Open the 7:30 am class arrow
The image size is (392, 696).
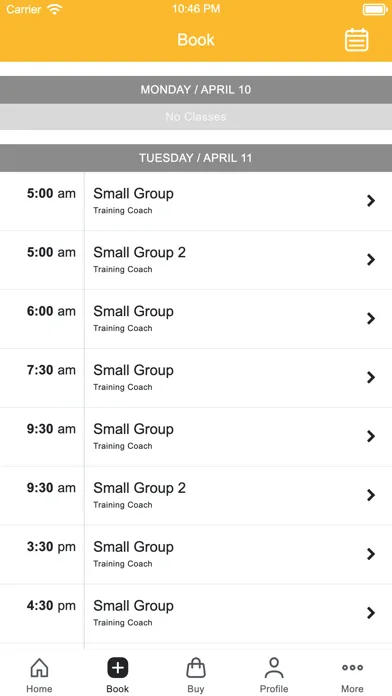click(x=371, y=377)
